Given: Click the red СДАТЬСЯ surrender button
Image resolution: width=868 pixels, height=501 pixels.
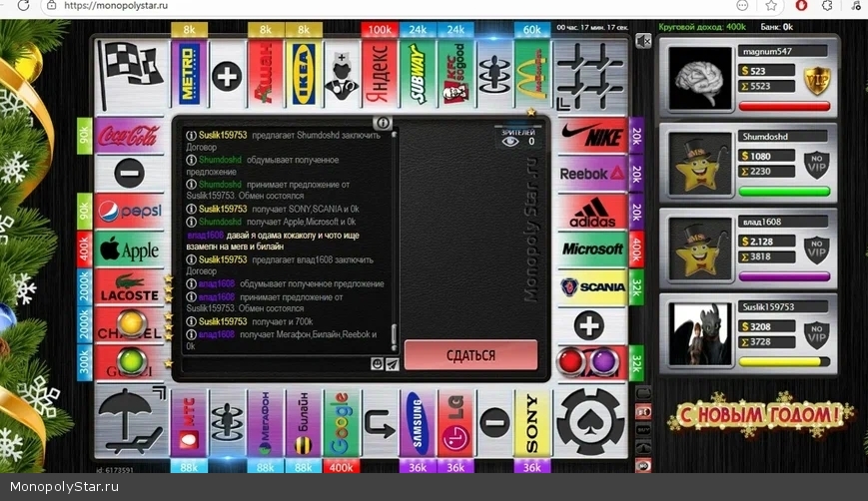Looking at the screenshot, I should [471, 355].
